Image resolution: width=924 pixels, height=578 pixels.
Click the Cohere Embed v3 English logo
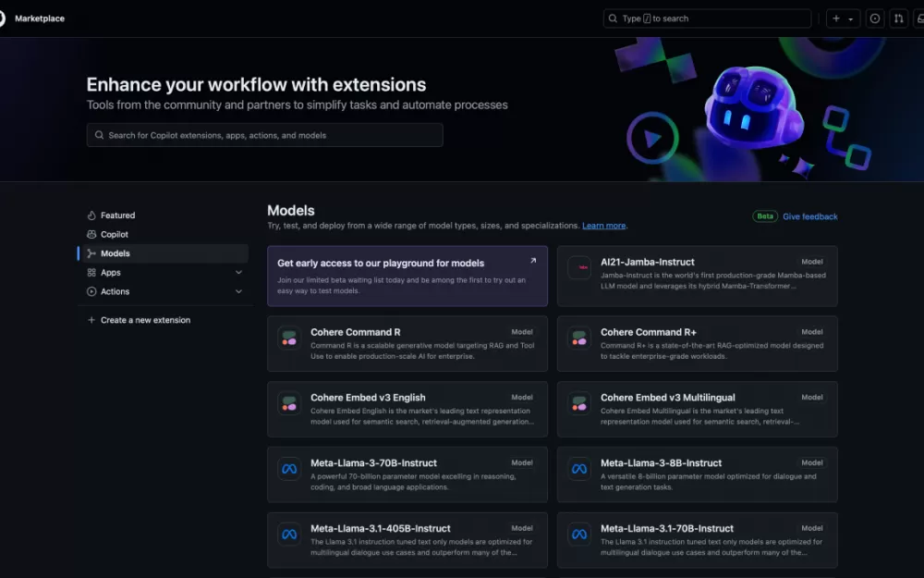tap(289, 404)
